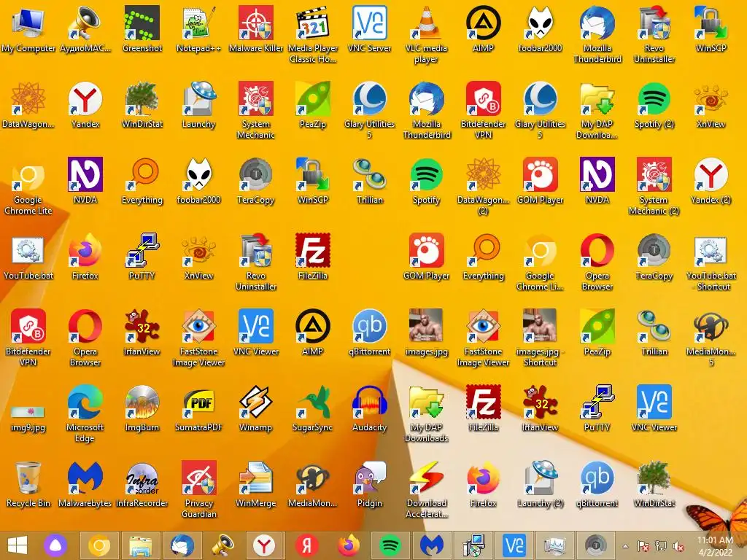Image resolution: width=747 pixels, height=560 pixels.
Task: Select the Malware Killer shortcut
Action: tap(256, 29)
